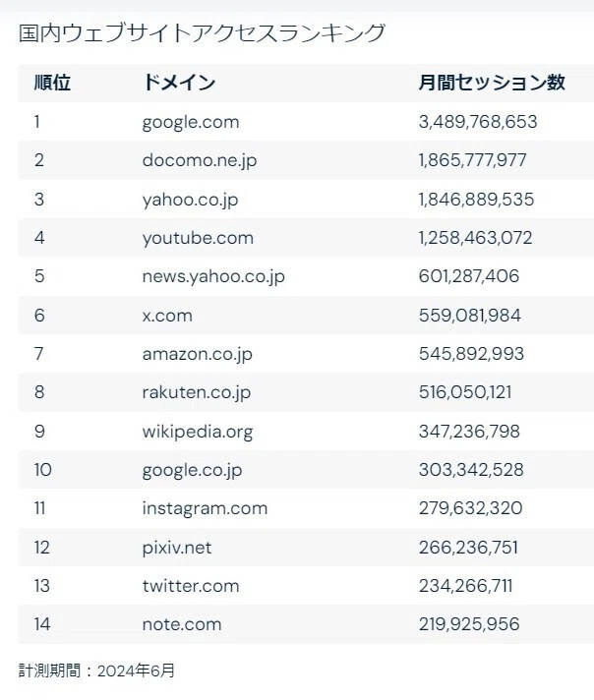
Task: Select google.co.jp in rank 10
Action: (192, 470)
